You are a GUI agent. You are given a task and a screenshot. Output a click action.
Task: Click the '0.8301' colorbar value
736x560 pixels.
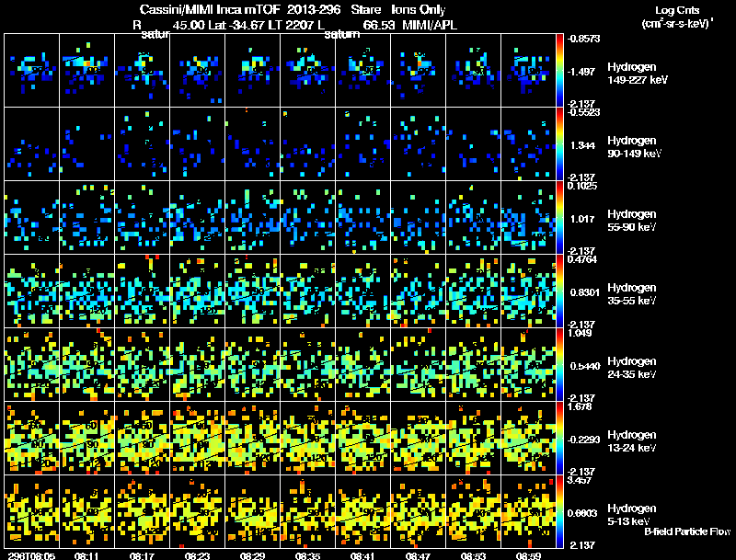pyautogui.click(x=585, y=292)
